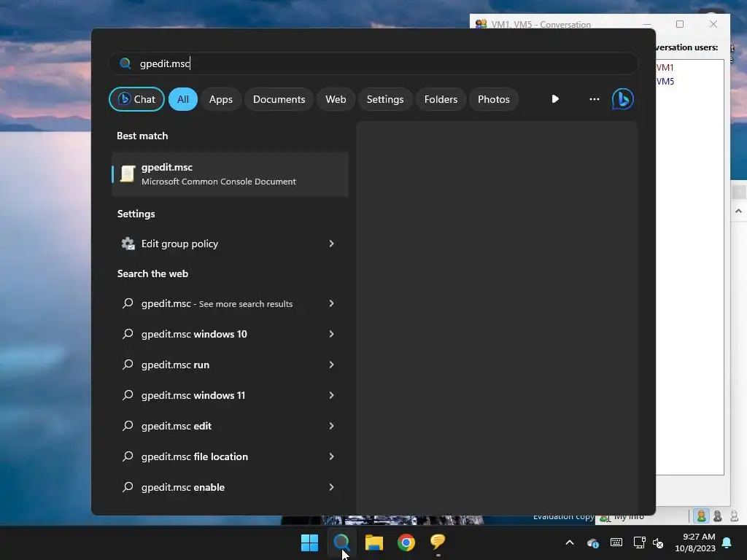Select the gpedit.msc edit suggestion

[230, 426]
